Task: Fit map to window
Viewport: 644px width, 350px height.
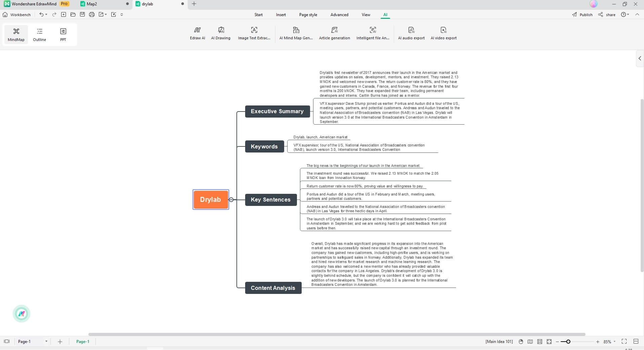Action: point(540,342)
